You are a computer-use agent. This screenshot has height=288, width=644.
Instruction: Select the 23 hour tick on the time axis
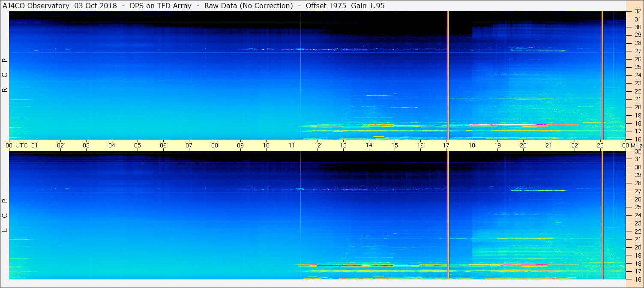pos(600,145)
